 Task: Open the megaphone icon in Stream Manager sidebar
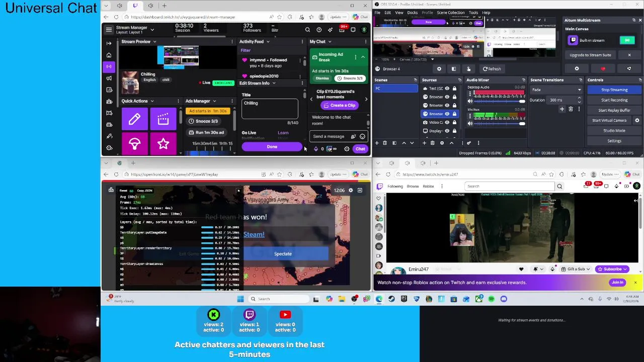tap(109, 78)
